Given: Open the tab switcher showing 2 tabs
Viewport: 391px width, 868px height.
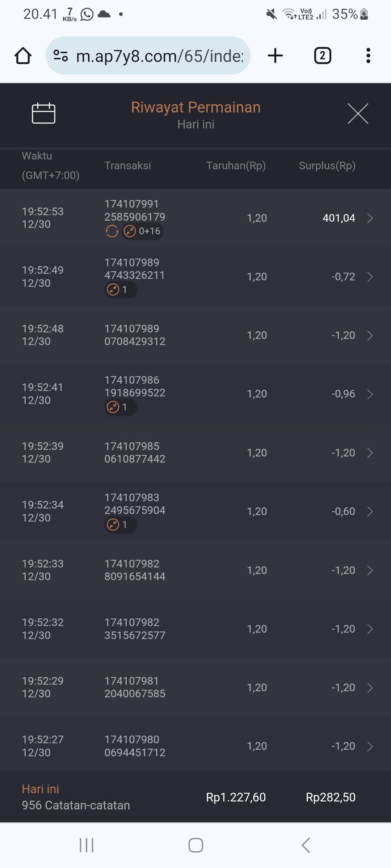Looking at the screenshot, I should coord(322,56).
